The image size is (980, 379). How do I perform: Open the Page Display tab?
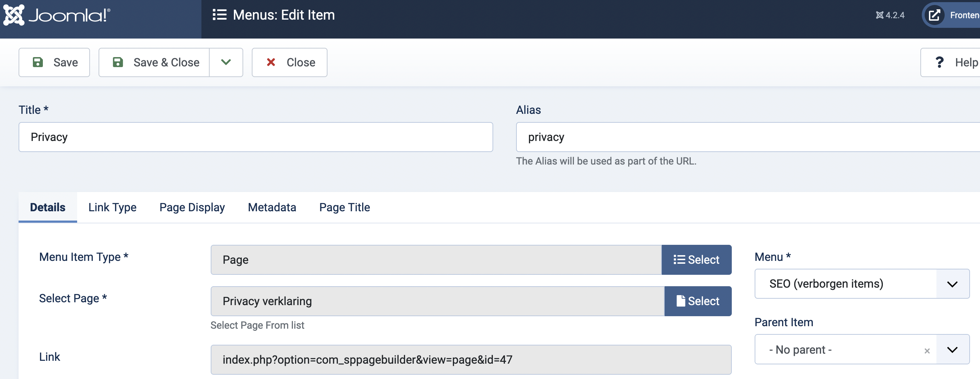(192, 207)
